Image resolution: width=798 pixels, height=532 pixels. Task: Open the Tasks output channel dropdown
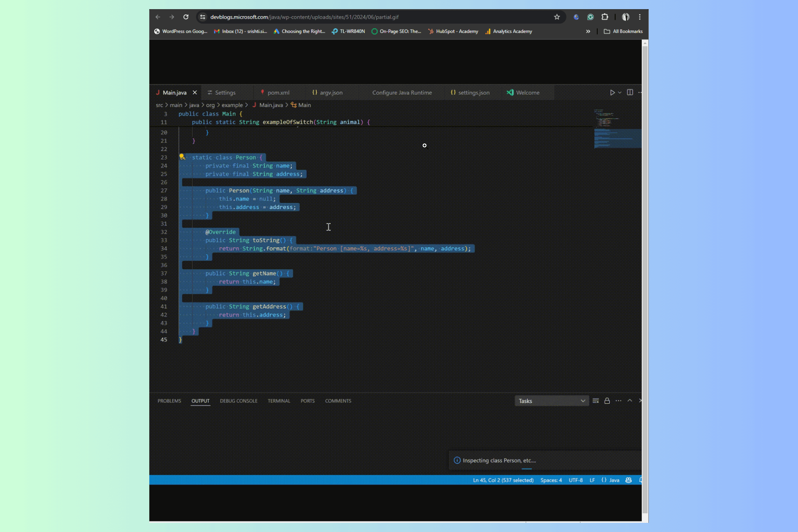click(552, 401)
